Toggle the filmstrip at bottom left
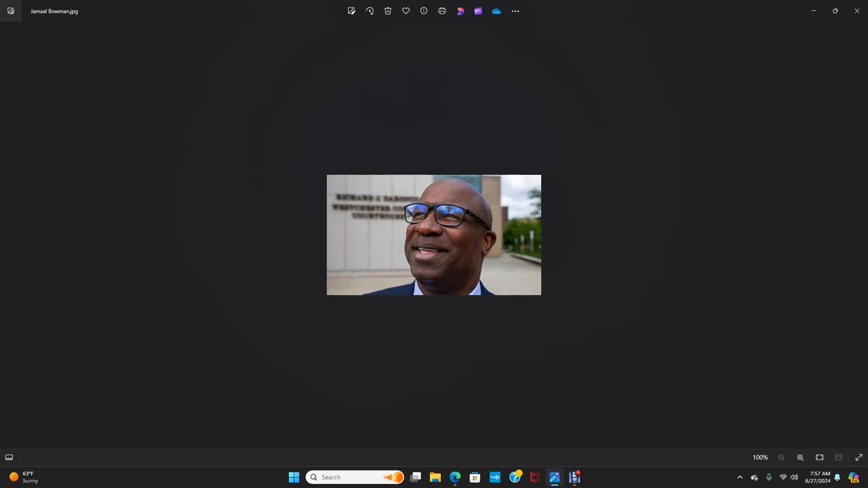868x488 pixels. click(9, 457)
